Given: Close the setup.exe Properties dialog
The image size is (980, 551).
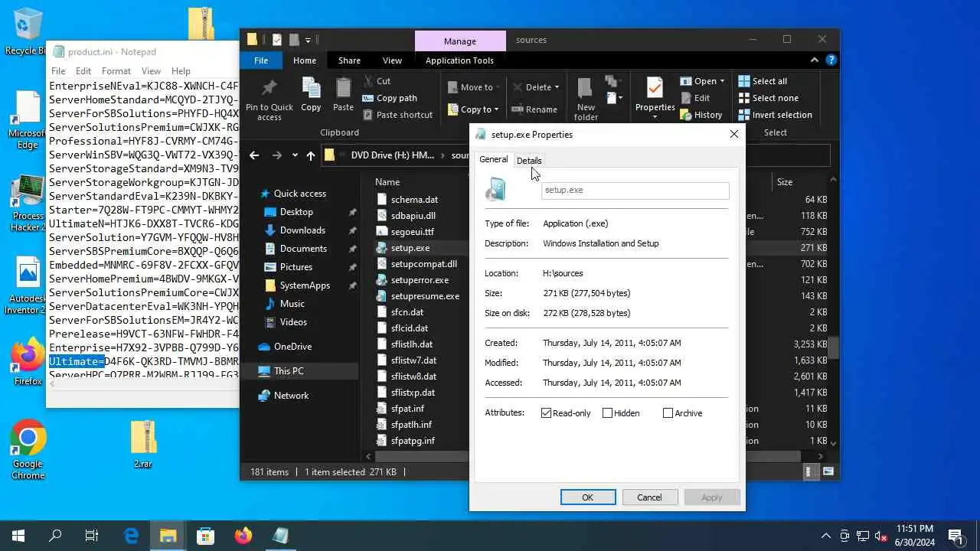Looking at the screenshot, I should pos(733,134).
